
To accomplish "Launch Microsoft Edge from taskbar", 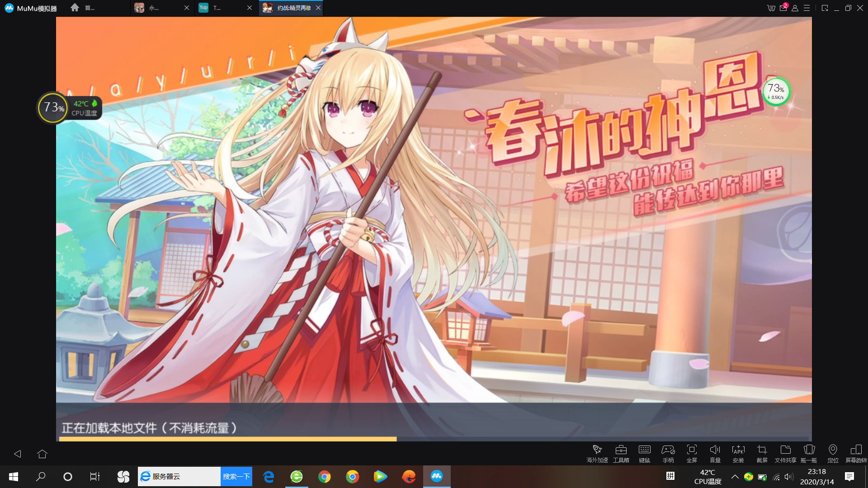I will coord(269,476).
